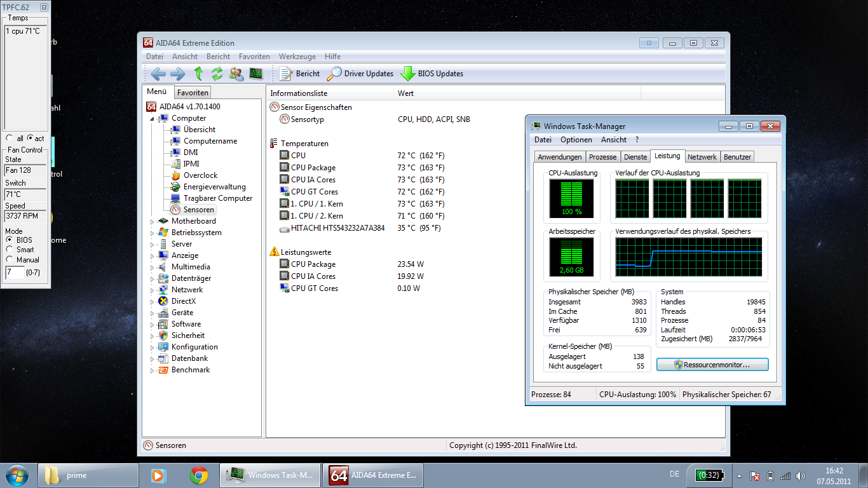
Task: Select Smart fan mode radio button
Action: point(10,250)
